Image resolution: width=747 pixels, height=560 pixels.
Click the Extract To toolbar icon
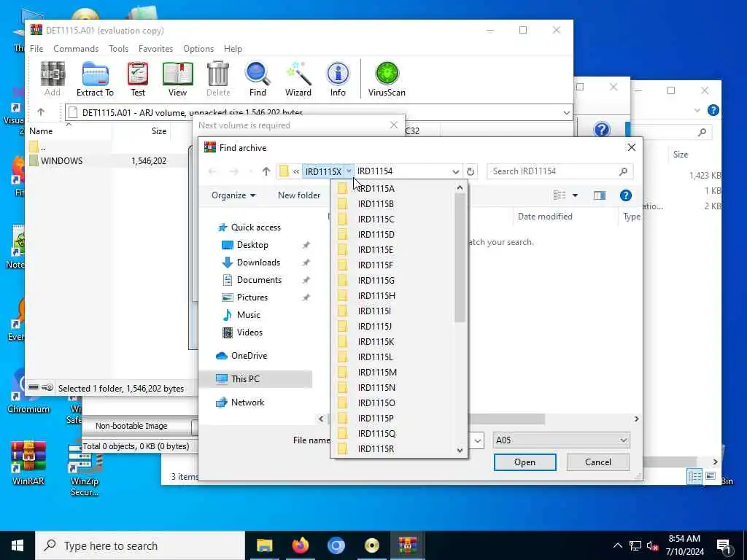95,79
